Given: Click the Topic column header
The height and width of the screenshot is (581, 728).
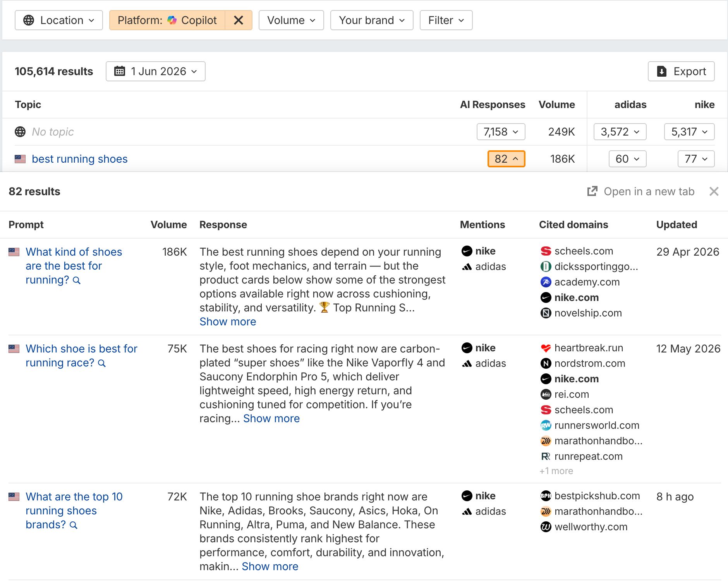Looking at the screenshot, I should click(x=28, y=105).
